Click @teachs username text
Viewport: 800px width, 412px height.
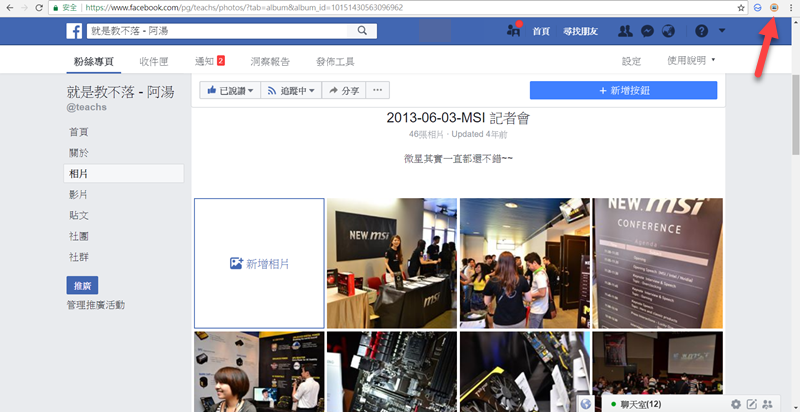pos(87,108)
